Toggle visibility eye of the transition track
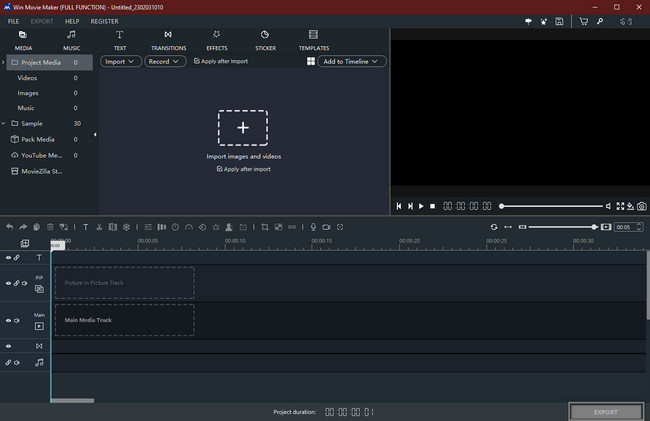The height and width of the screenshot is (421, 650). tap(8, 346)
